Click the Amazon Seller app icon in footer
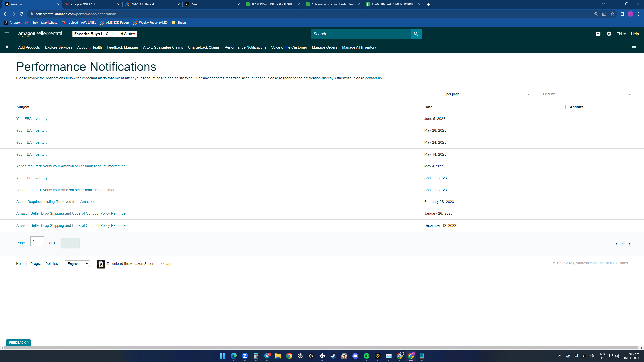 (x=101, y=264)
